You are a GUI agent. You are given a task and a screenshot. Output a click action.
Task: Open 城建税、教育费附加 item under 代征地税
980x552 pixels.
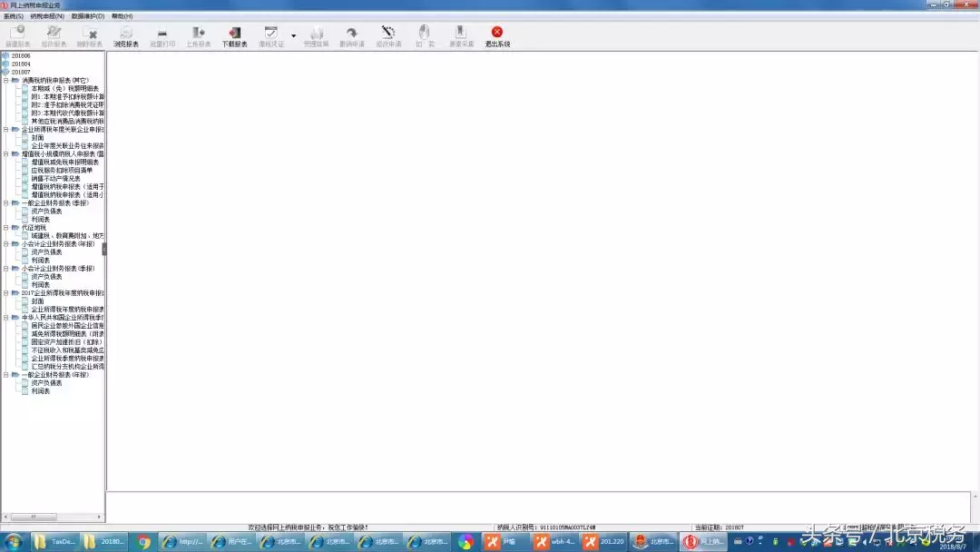(67, 236)
